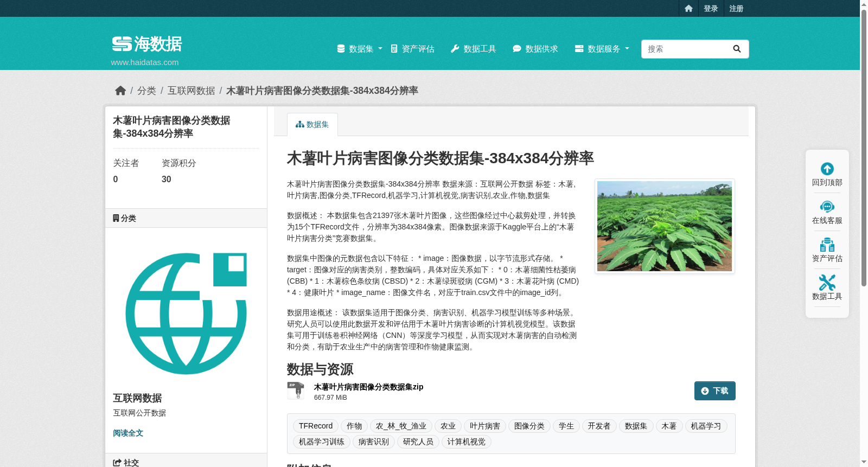Click the 互联网数据 globe category image

tap(186, 314)
